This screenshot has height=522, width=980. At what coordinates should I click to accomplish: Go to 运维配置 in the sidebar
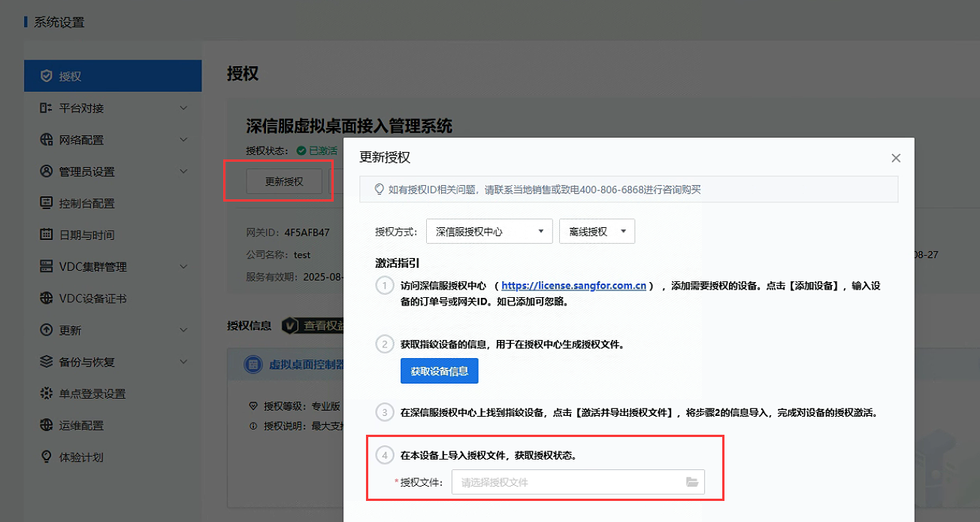[x=81, y=426]
